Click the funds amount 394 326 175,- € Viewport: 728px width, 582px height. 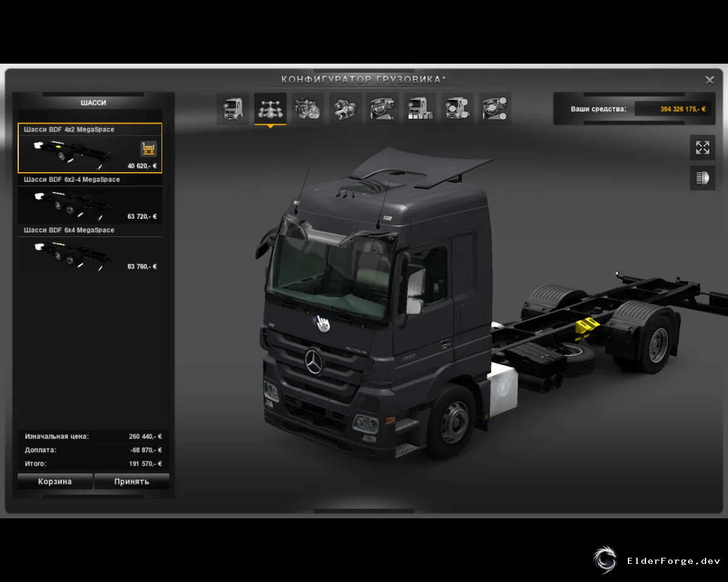682,109
